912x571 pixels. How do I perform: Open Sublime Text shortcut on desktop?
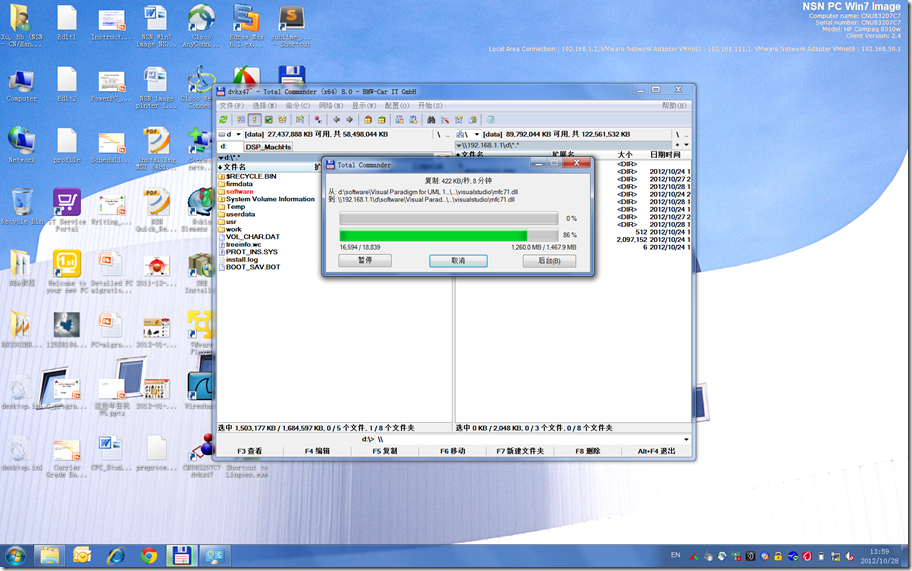291,26
